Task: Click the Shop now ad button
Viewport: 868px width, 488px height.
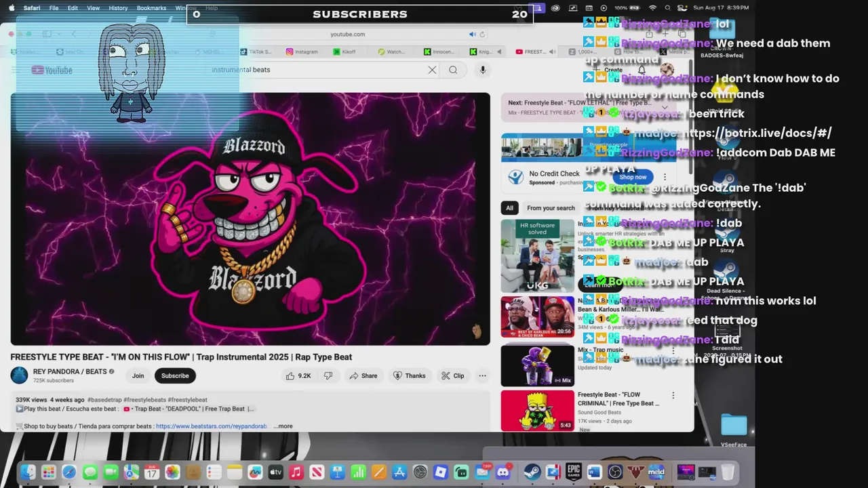Action: pyautogui.click(x=632, y=177)
